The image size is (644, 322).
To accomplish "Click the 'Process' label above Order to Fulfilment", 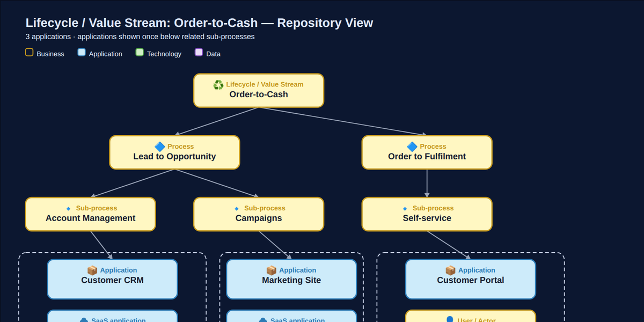I will (x=433, y=147).
